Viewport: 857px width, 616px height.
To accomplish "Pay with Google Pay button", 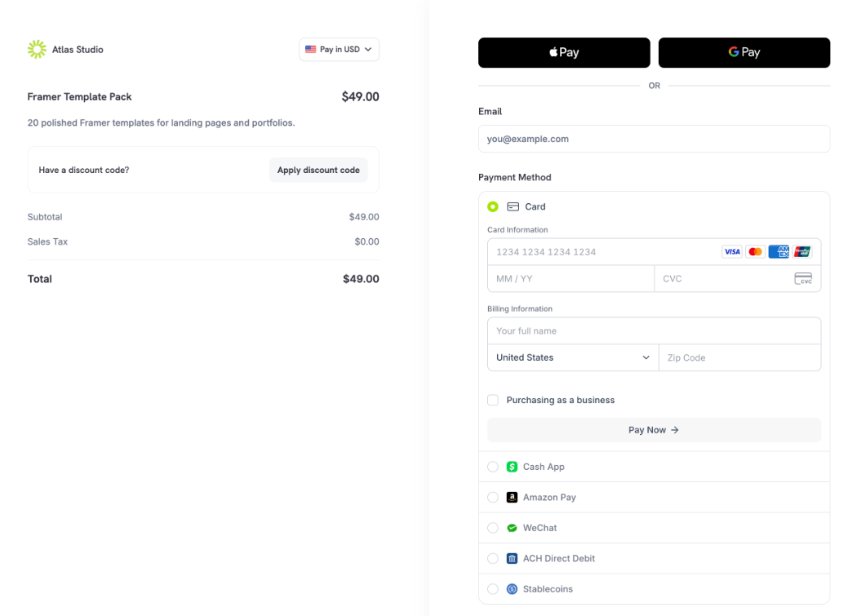I will click(x=744, y=52).
